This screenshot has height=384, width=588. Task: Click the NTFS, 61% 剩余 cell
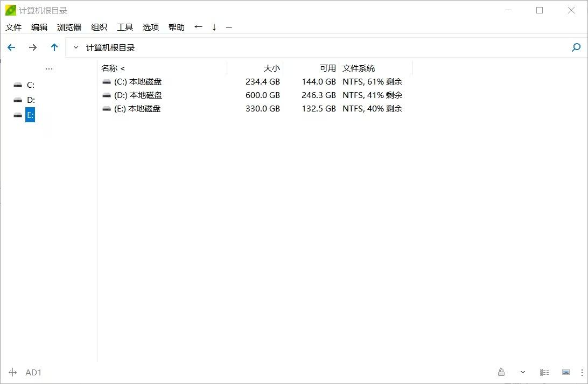coord(373,82)
